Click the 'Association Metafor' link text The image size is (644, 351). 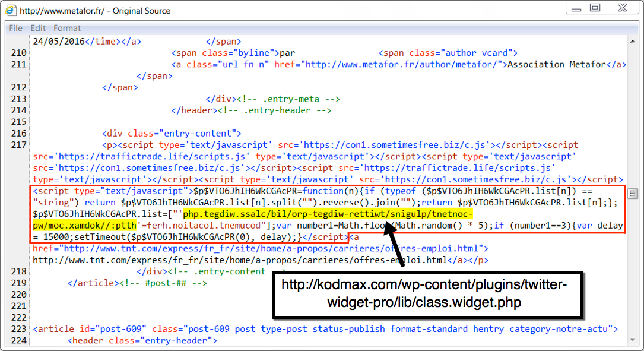click(557, 65)
